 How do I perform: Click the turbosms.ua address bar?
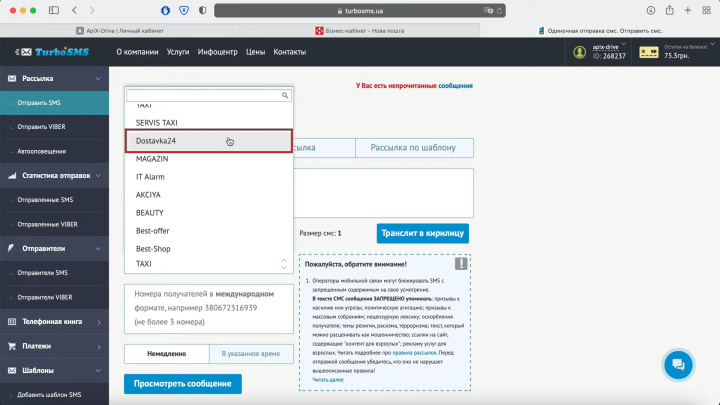pyautogui.click(x=360, y=11)
